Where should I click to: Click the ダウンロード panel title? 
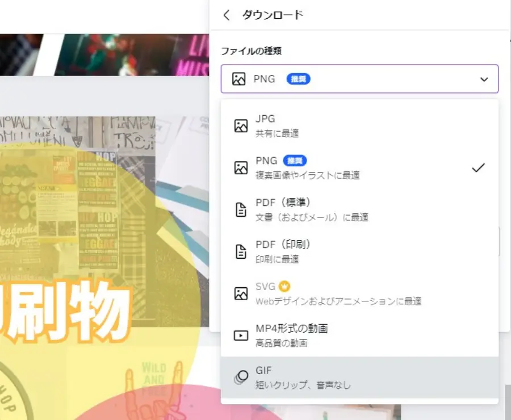(273, 15)
